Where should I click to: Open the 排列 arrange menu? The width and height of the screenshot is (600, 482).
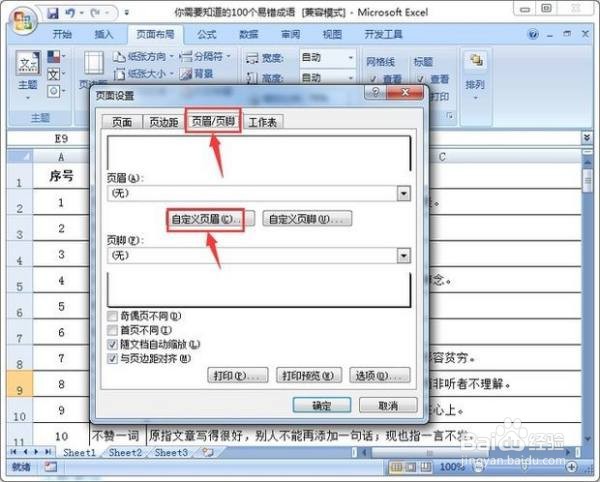pos(475,75)
